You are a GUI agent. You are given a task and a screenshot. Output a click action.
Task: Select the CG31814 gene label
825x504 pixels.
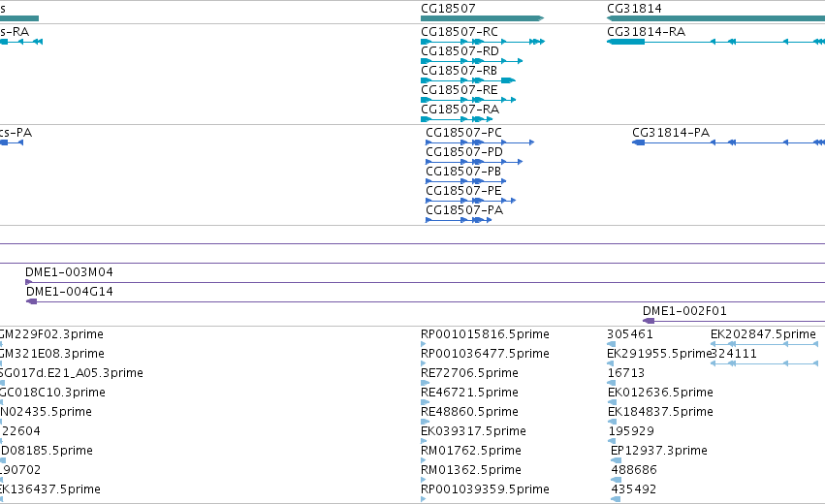[x=634, y=9]
